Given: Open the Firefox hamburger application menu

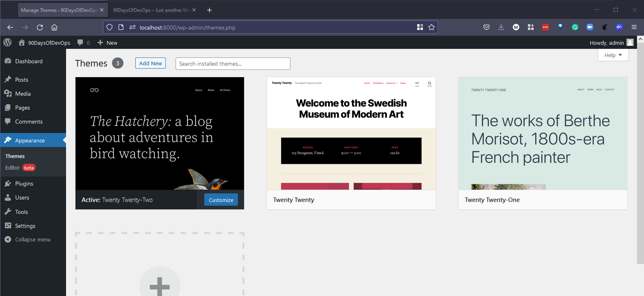Looking at the screenshot, I should (x=634, y=27).
